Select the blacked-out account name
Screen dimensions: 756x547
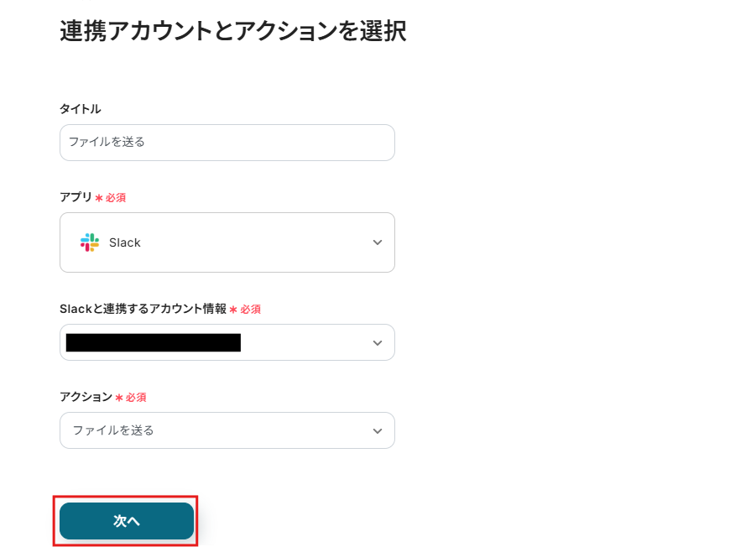coord(153,343)
